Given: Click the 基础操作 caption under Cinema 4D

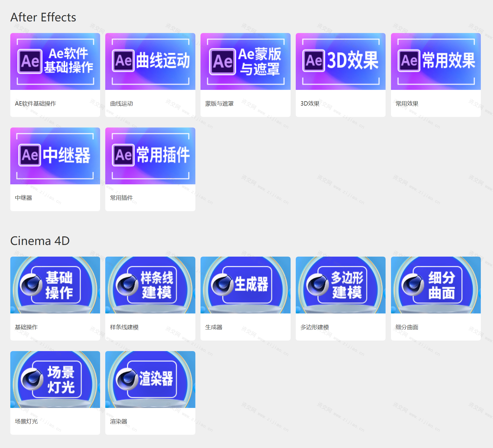Looking at the screenshot, I should click(26, 327).
